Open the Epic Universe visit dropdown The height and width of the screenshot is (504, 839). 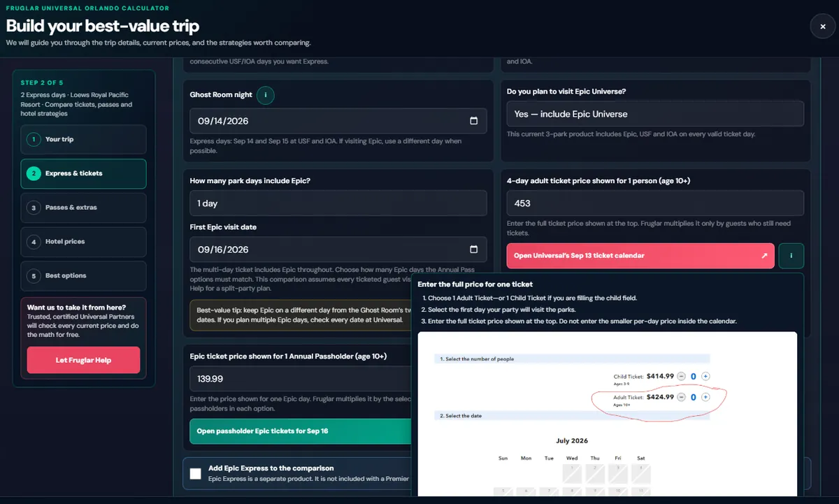point(655,114)
